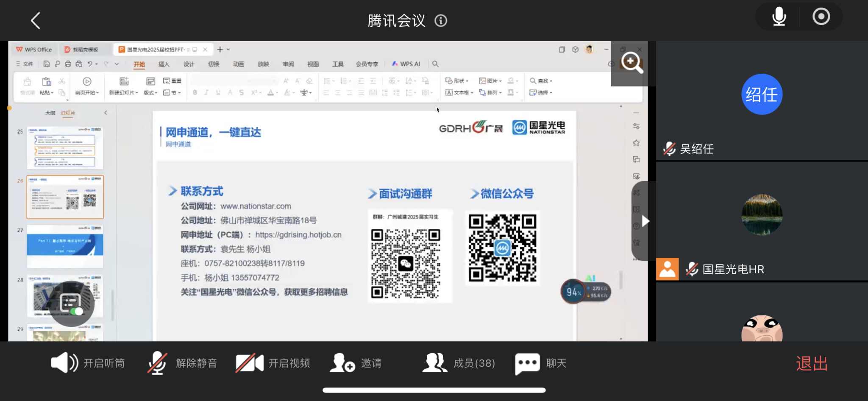Viewport: 868px width, 401px height.
Task: Tap the back arrow to leave meeting view
Action: click(x=36, y=20)
